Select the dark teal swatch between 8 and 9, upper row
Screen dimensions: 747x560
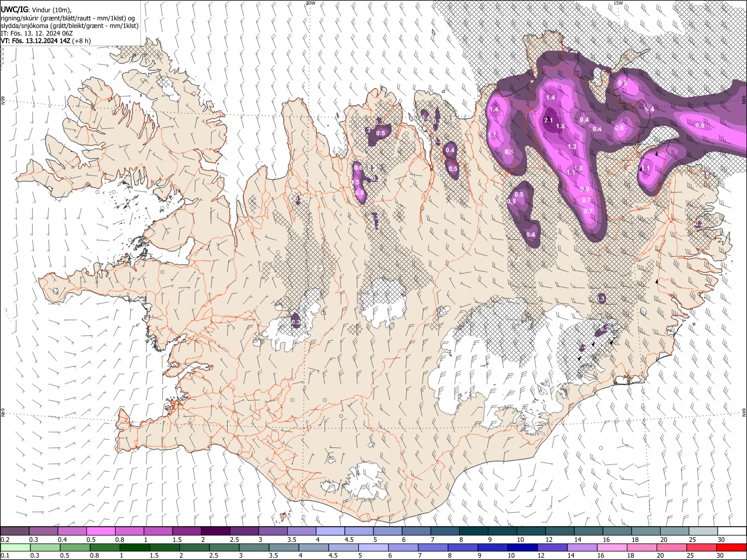pos(473,531)
